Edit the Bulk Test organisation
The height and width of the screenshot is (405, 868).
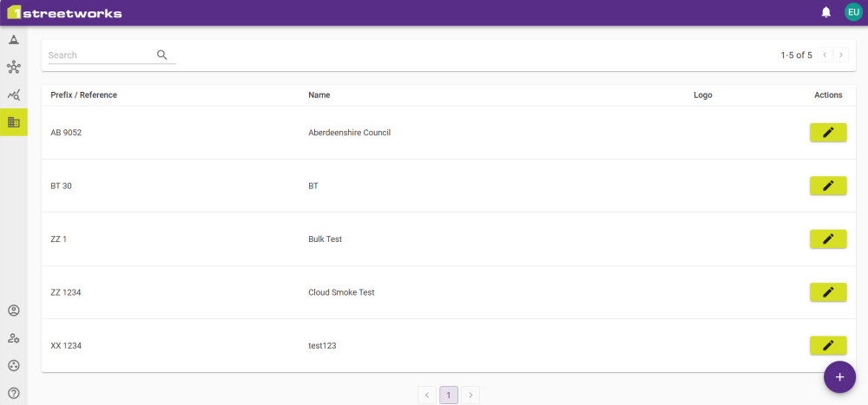tap(828, 239)
